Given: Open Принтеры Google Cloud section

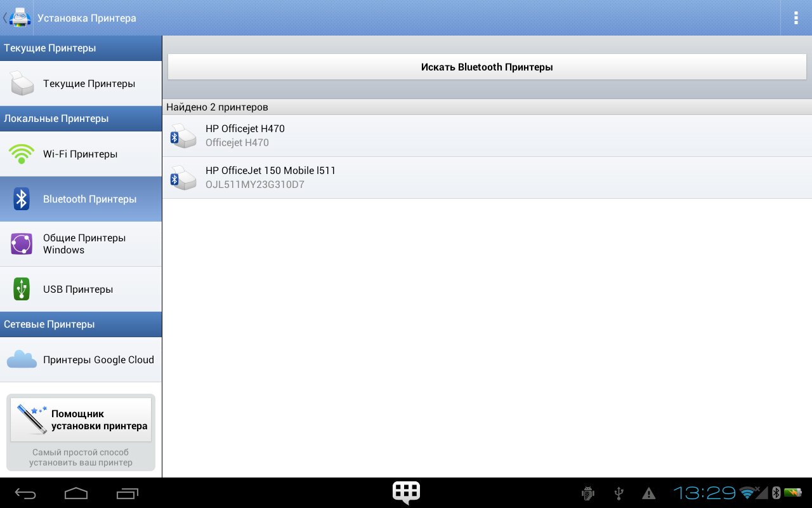Looking at the screenshot, I should click(x=98, y=359).
